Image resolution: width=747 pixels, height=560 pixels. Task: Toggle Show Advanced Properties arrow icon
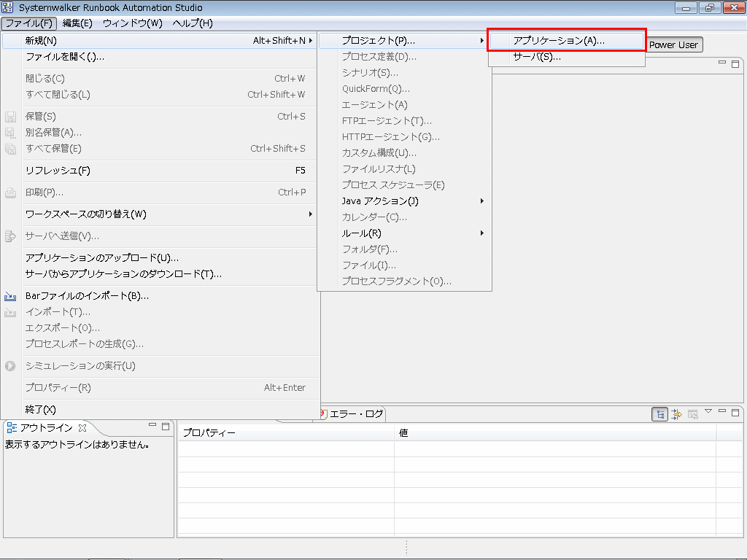(x=676, y=414)
